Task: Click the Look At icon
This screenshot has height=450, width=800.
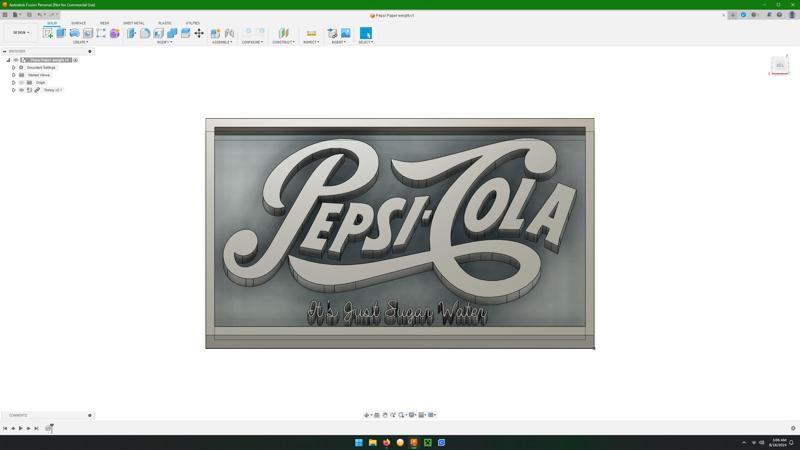Action: click(x=377, y=415)
